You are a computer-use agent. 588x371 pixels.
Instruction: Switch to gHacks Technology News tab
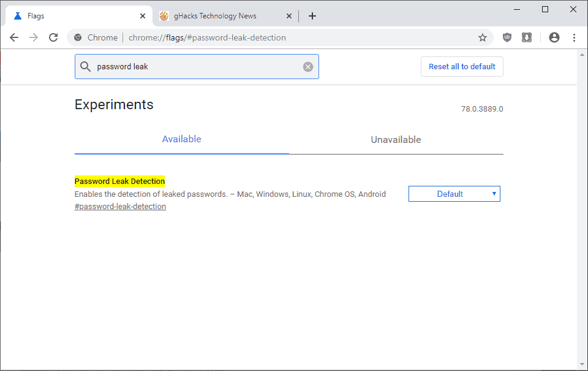pyautogui.click(x=214, y=16)
